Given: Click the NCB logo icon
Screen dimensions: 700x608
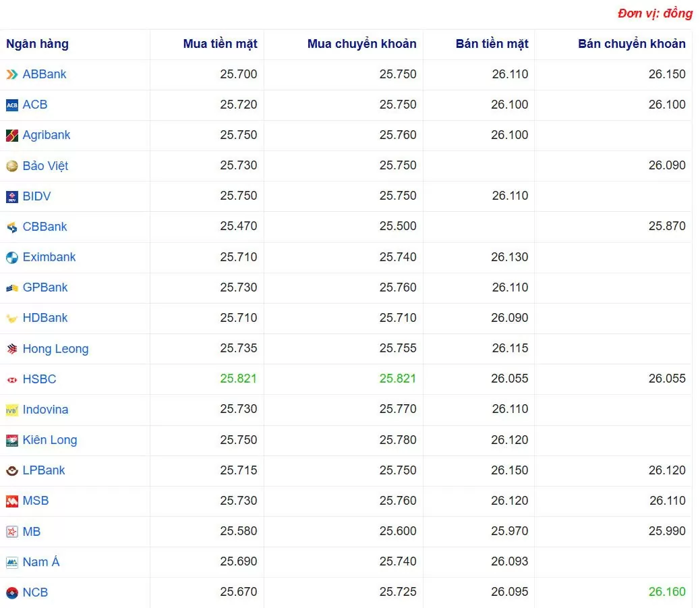Looking at the screenshot, I should pyautogui.click(x=12, y=592).
